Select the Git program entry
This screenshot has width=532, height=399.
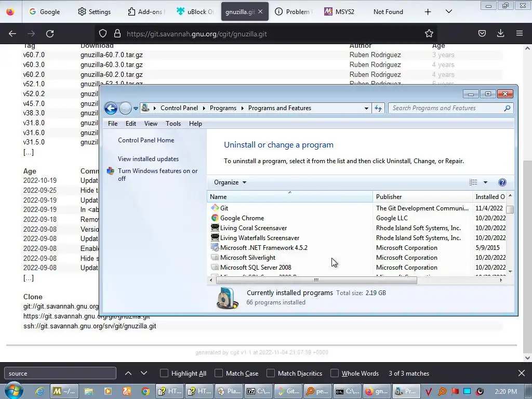(224, 208)
